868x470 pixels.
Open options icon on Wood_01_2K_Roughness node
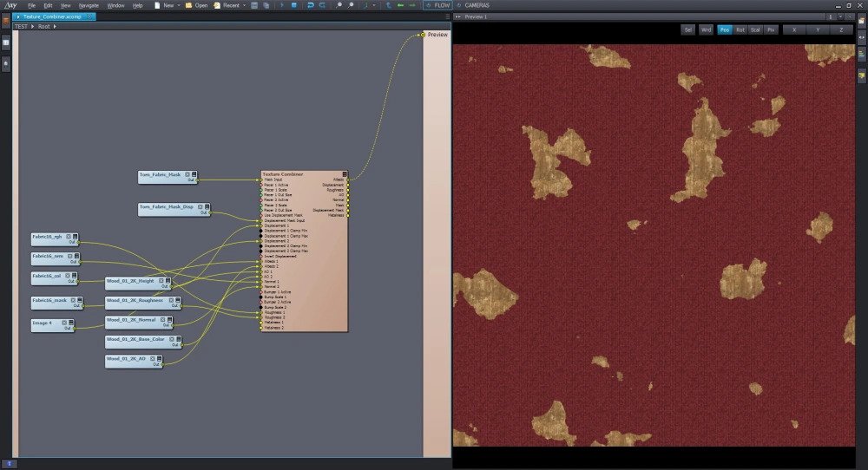coord(178,300)
